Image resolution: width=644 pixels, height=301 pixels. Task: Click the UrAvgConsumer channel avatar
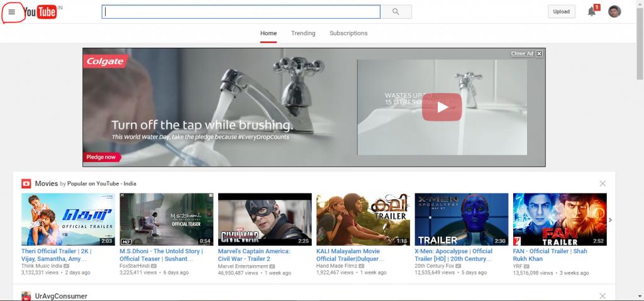26,296
